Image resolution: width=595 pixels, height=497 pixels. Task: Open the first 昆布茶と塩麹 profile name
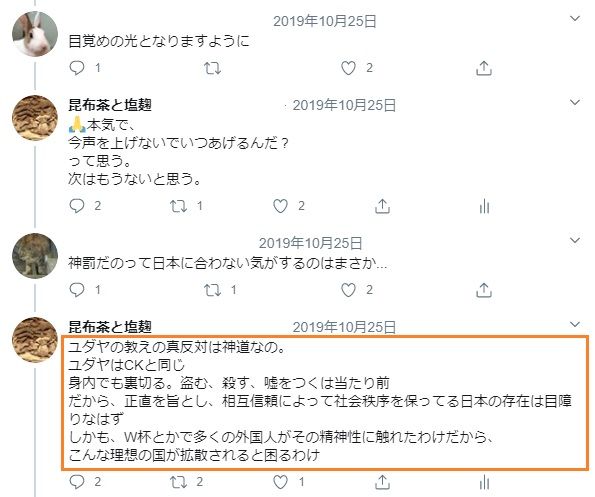coord(110,105)
